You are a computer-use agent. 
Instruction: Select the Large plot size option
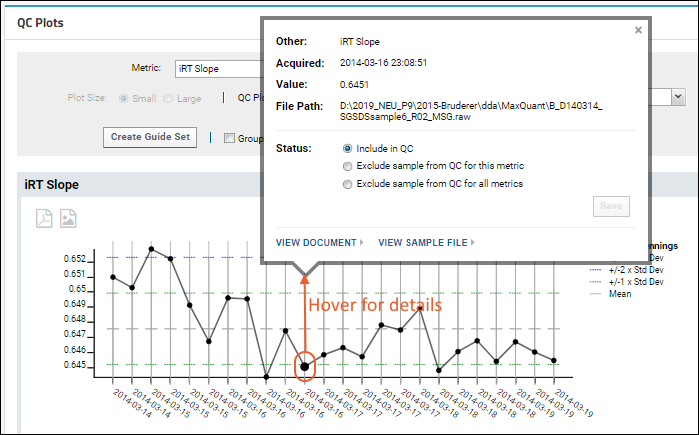[168, 98]
